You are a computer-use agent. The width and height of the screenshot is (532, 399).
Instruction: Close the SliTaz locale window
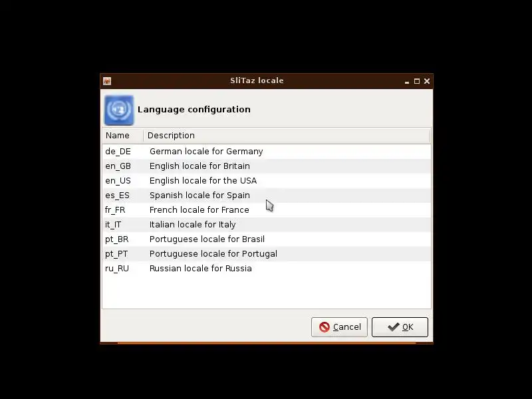[427, 81]
